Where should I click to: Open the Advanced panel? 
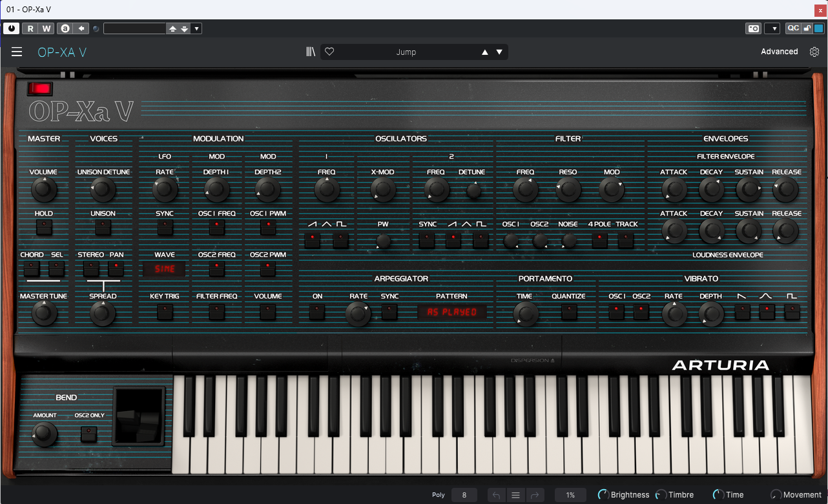(x=779, y=52)
